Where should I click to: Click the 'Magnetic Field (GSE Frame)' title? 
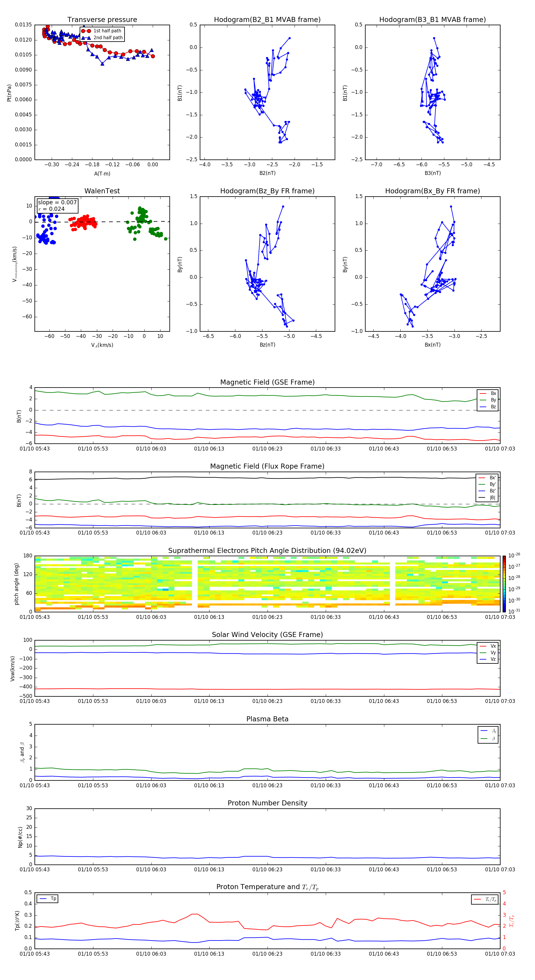(x=267, y=382)
